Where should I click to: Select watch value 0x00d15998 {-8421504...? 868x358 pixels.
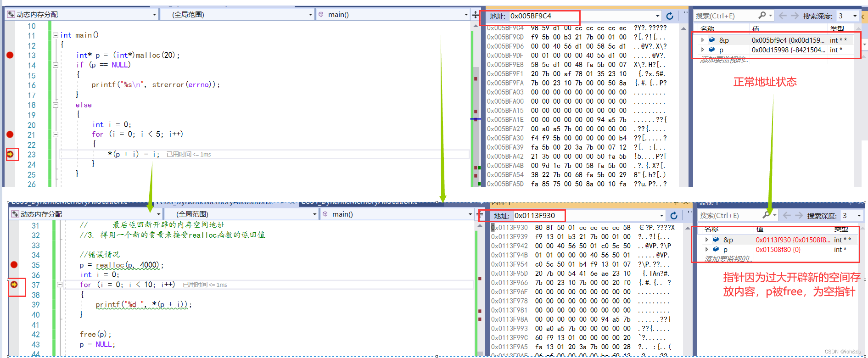(x=788, y=50)
